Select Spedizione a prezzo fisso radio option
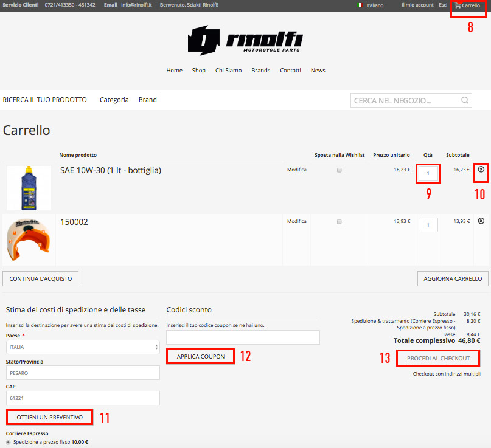The height and width of the screenshot is (448, 491). (x=9, y=442)
